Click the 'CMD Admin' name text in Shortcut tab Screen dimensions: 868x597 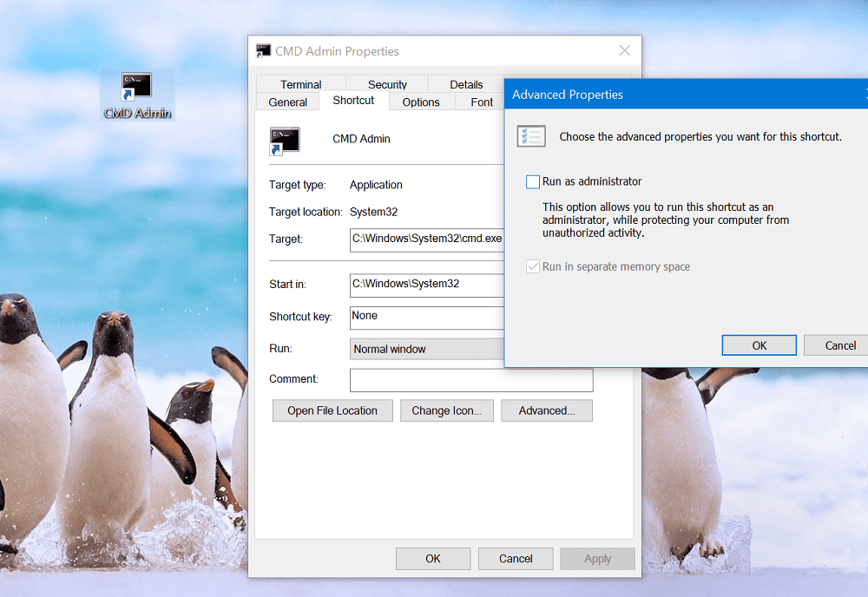(361, 139)
